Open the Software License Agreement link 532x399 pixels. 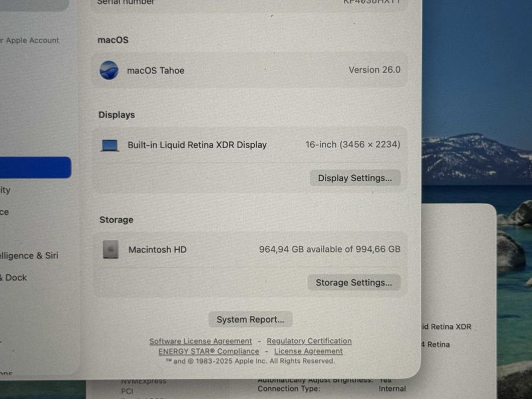click(201, 341)
